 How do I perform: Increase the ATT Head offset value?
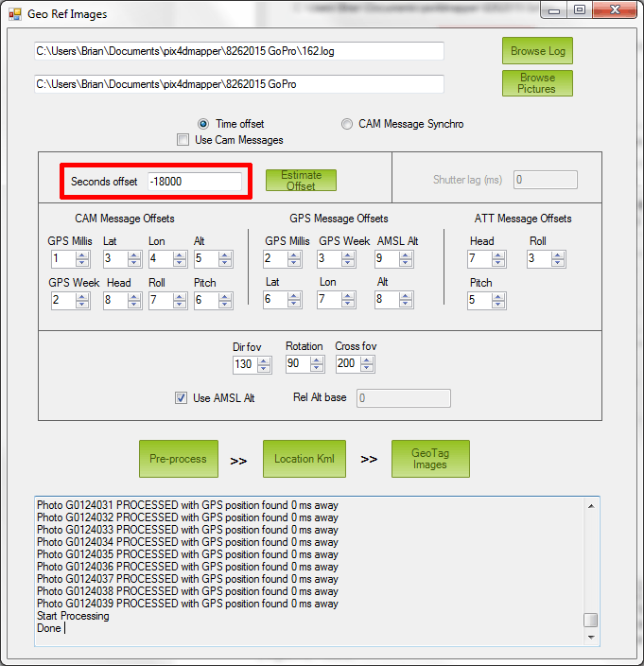[x=498, y=254]
